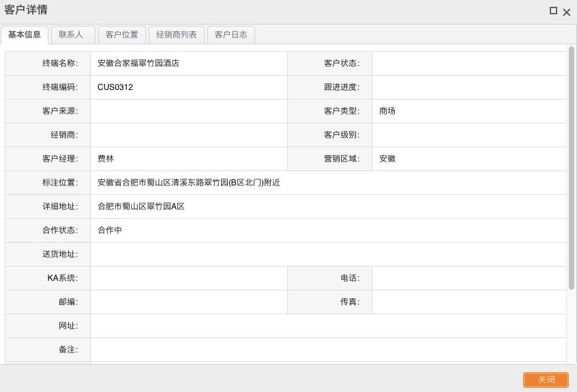Show the 经销商列表 tab
The width and height of the screenshot is (577, 392).
[x=177, y=35]
